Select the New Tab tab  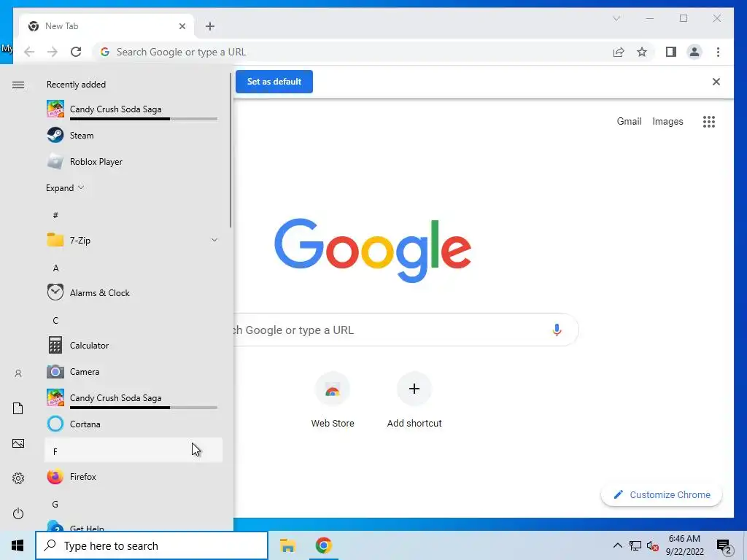pos(106,26)
